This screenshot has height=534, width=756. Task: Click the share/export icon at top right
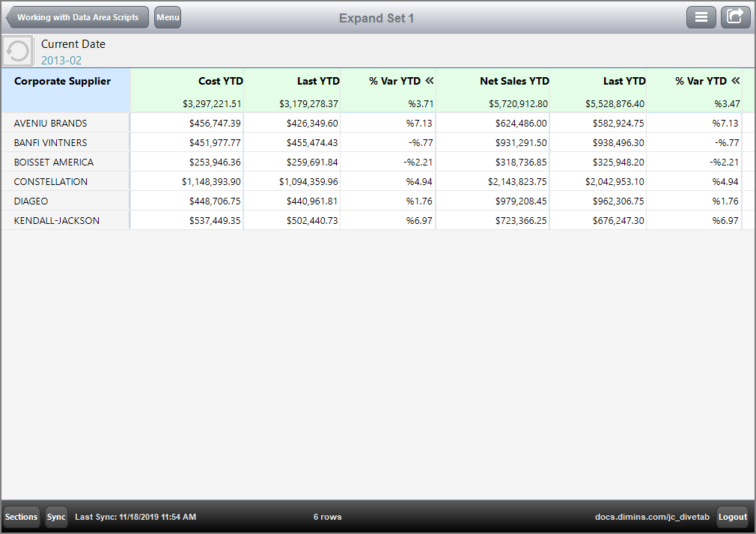tap(735, 16)
